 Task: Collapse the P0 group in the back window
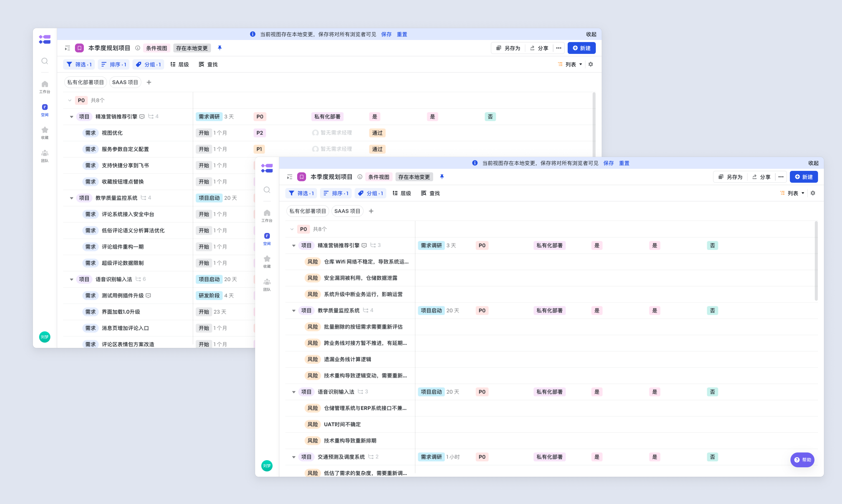point(70,101)
